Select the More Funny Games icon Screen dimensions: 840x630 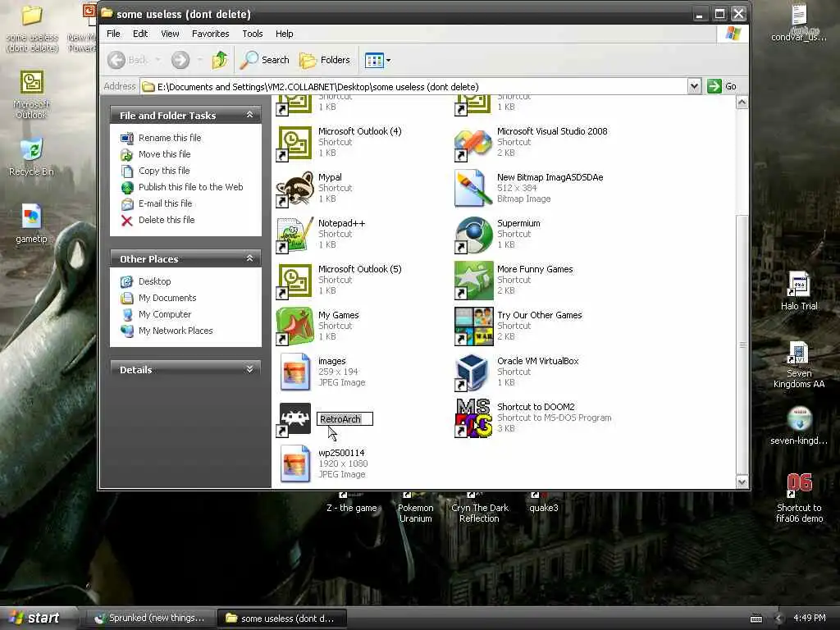[x=473, y=281]
